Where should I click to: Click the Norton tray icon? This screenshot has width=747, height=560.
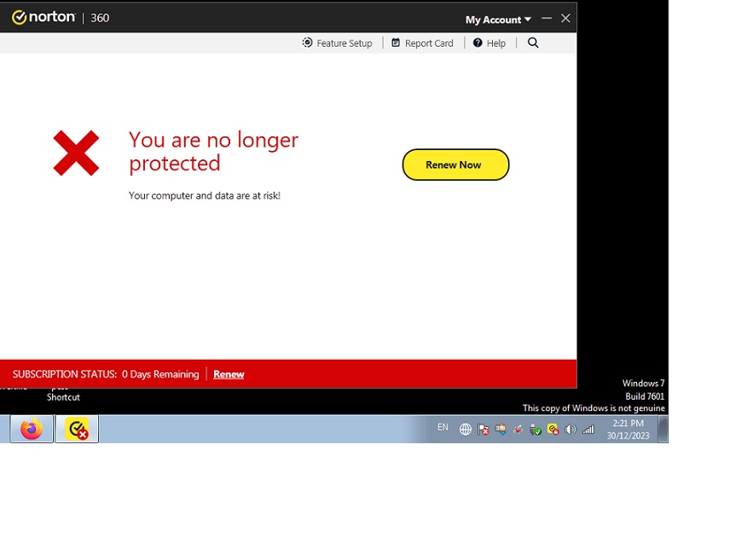tap(553, 430)
